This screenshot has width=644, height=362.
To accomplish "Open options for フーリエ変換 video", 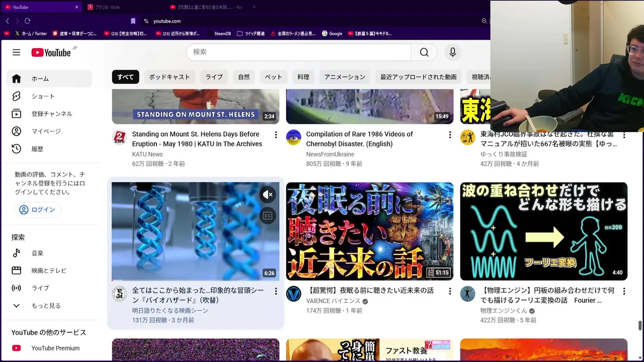I will pos(624,291).
